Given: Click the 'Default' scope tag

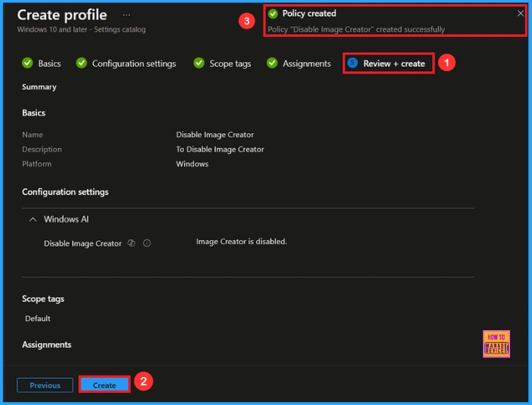Looking at the screenshot, I should pos(38,319).
